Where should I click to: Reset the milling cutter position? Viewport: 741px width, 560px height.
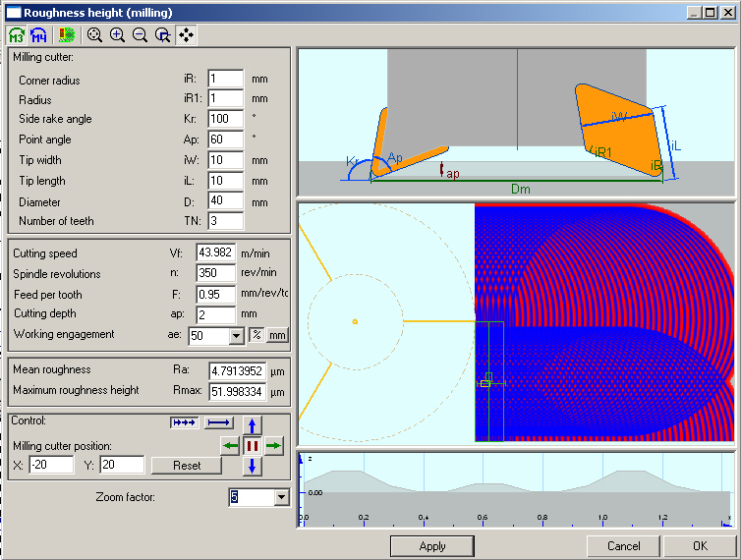click(x=187, y=466)
